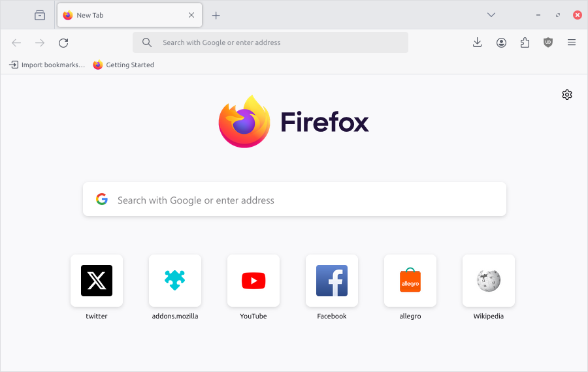Image resolution: width=588 pixels, height=372 pixels.
Task: Open the twitter shortcut tile
Action: click(x=97, y=281)
